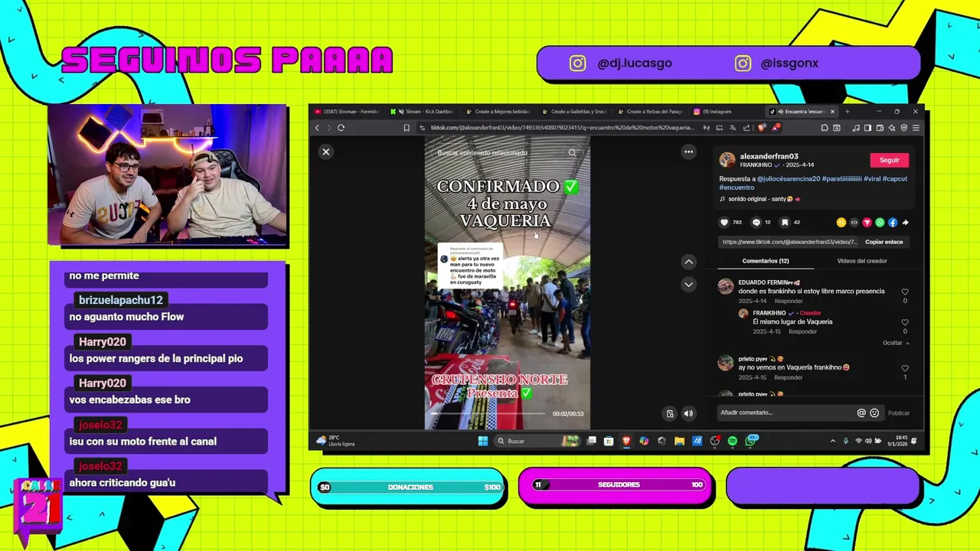
Task: Show hidden tray icons with the up chevron
Action: point(833,441)
